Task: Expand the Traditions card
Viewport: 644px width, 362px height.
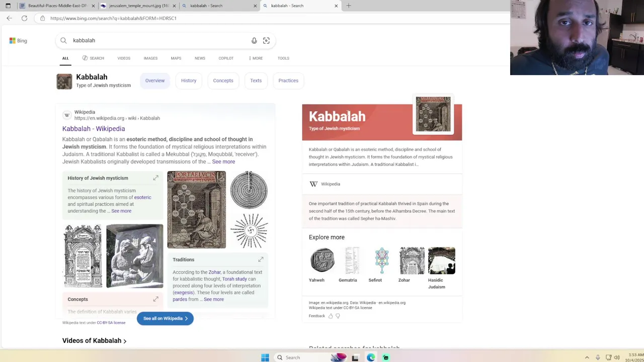Action: (261, 259)
